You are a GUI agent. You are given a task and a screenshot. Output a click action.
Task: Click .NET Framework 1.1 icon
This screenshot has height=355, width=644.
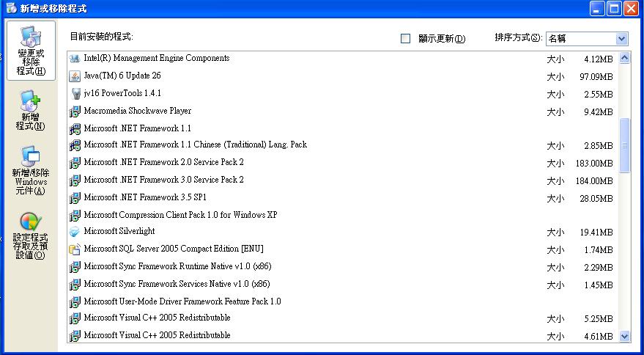75,129
